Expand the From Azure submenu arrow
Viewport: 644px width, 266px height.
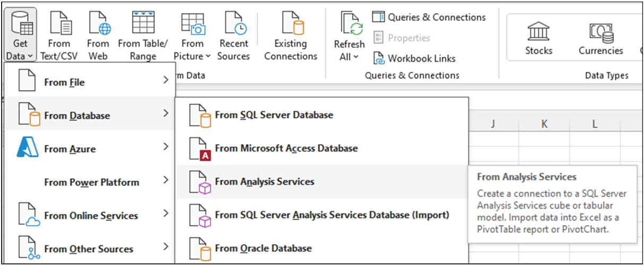[x=166, y=147]
